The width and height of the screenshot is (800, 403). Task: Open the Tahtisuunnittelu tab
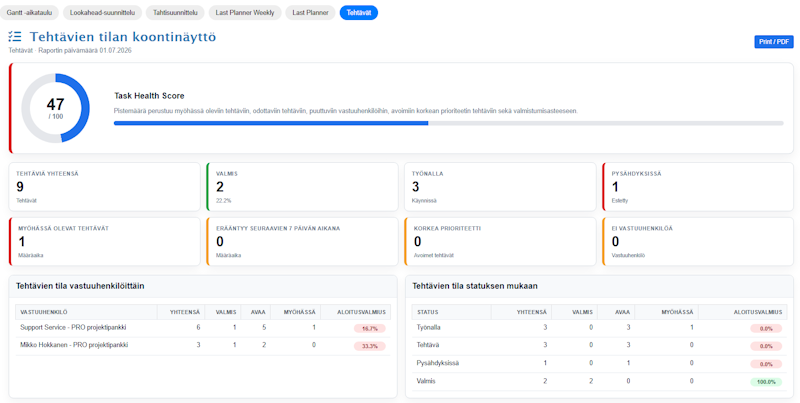tap(175, 13)
